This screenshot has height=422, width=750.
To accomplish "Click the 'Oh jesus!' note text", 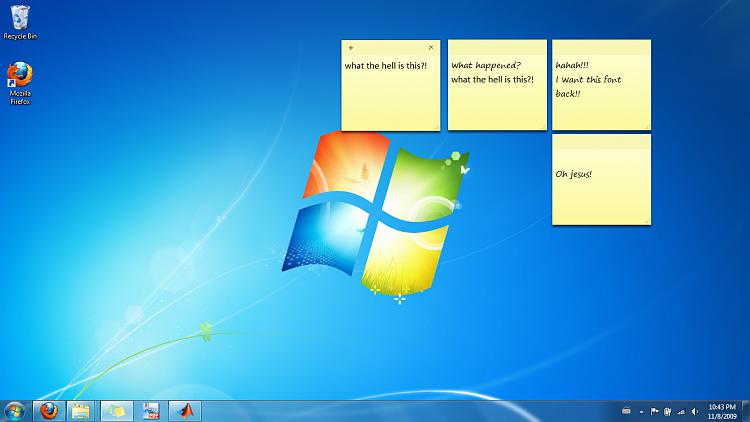I will [574, 174].
